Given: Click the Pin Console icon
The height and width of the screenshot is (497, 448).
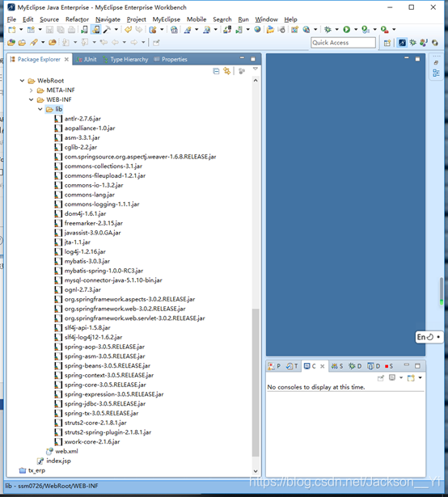Looking at the screenshot, I should (381, 378).
